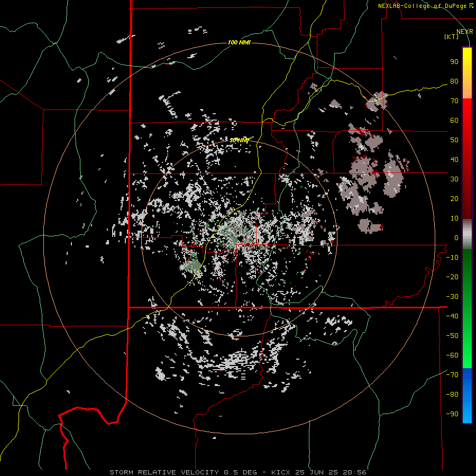Click the -80 value on velocity scale
Viewport: 476px width, 476px height.
pos(452,395)
